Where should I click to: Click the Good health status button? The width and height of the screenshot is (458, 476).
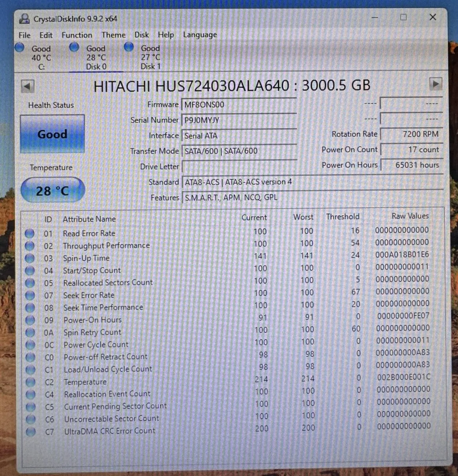pyautogui.click(x=52, y=134)
